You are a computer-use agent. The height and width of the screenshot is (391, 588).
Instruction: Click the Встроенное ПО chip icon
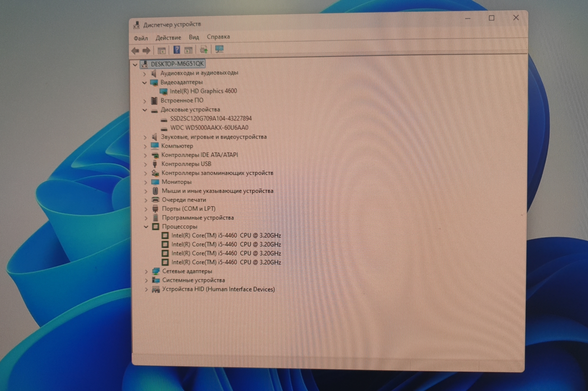pos(154,101)
